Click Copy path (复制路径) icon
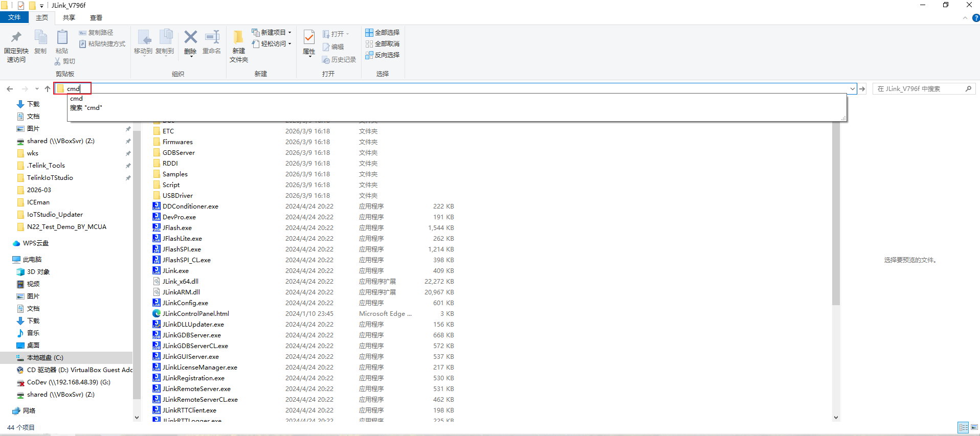The image size is (980, 436). 82,33
